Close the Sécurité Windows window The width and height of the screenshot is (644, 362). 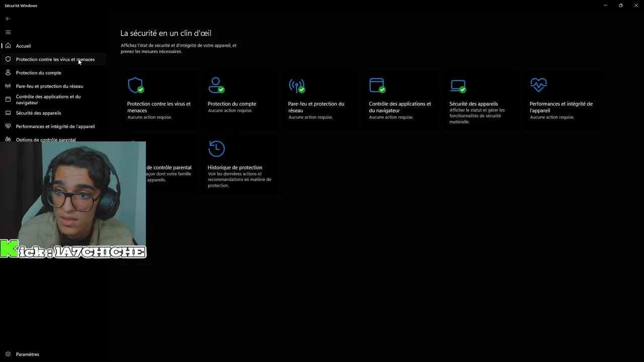pos(636,6)
